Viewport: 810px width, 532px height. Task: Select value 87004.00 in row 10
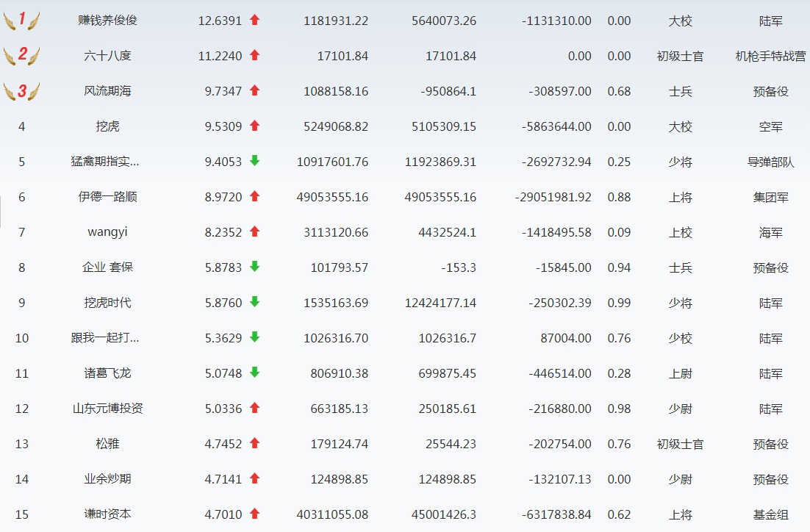(566, 338)
